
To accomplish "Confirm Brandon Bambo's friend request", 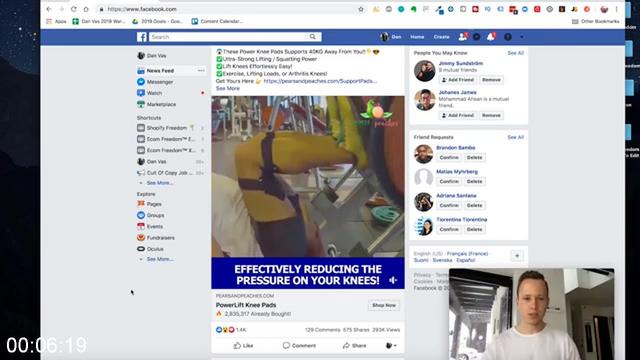I will [449, 158].
